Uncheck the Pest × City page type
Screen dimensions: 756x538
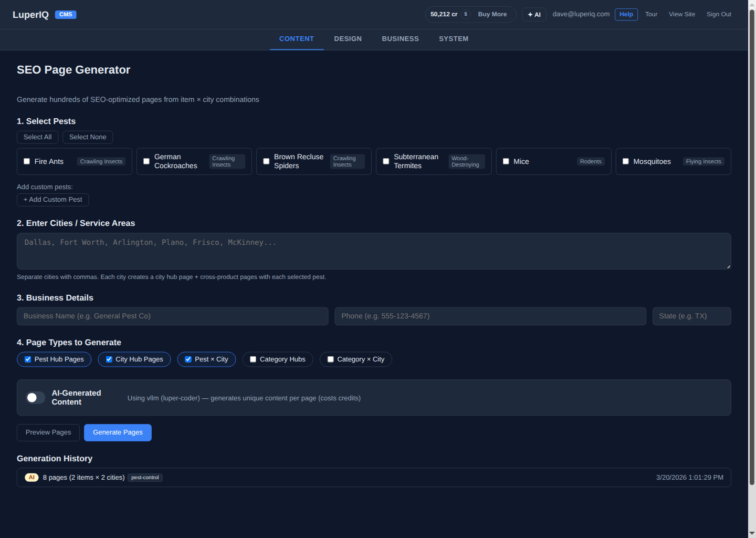point(188,359)
